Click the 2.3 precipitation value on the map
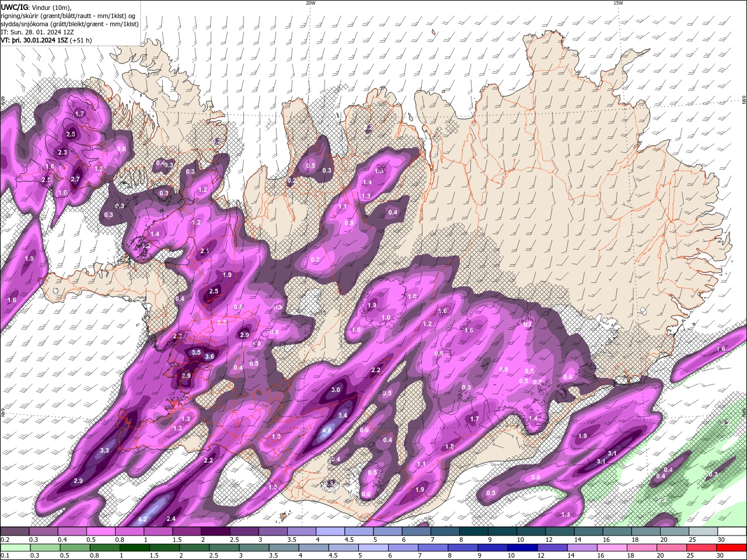This screenshot has height=560, width=747. point(63,152)
